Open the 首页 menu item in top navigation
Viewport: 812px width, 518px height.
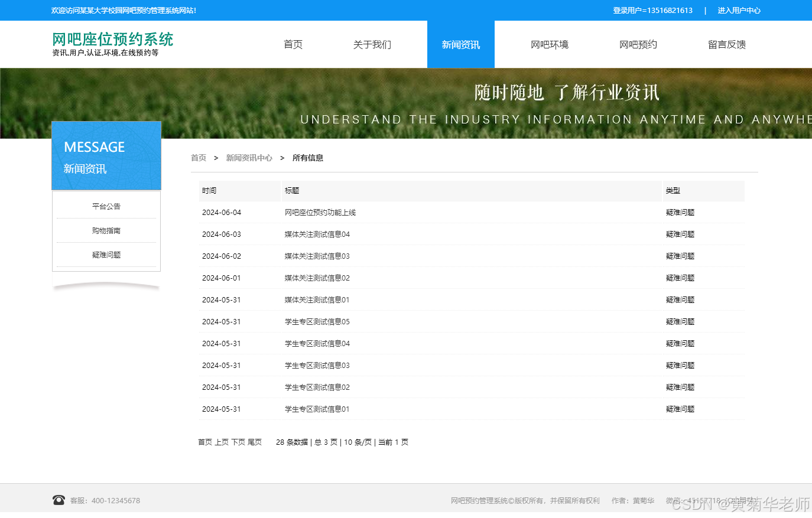[x=293, y=44]
